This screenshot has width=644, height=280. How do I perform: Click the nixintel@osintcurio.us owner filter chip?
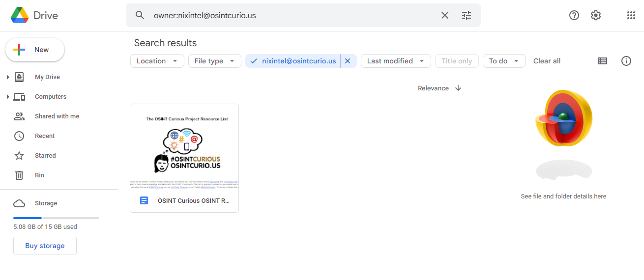click(293, 61)
